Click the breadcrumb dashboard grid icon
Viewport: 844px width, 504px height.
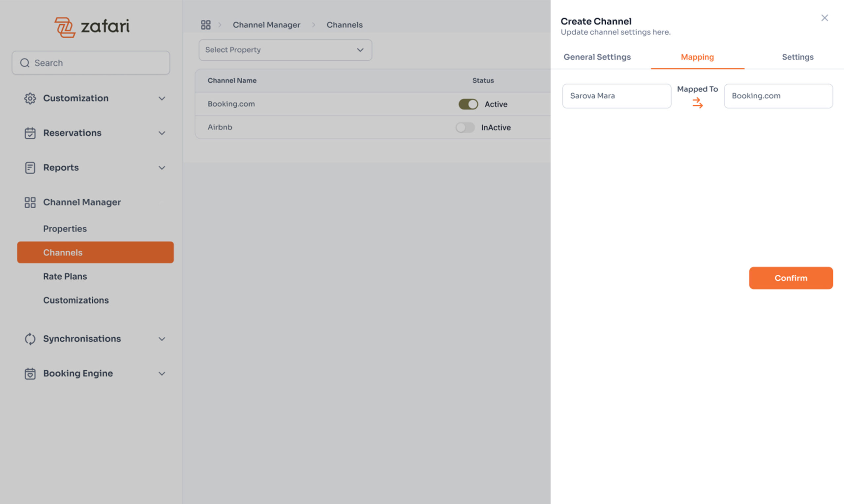click(206, 25)
